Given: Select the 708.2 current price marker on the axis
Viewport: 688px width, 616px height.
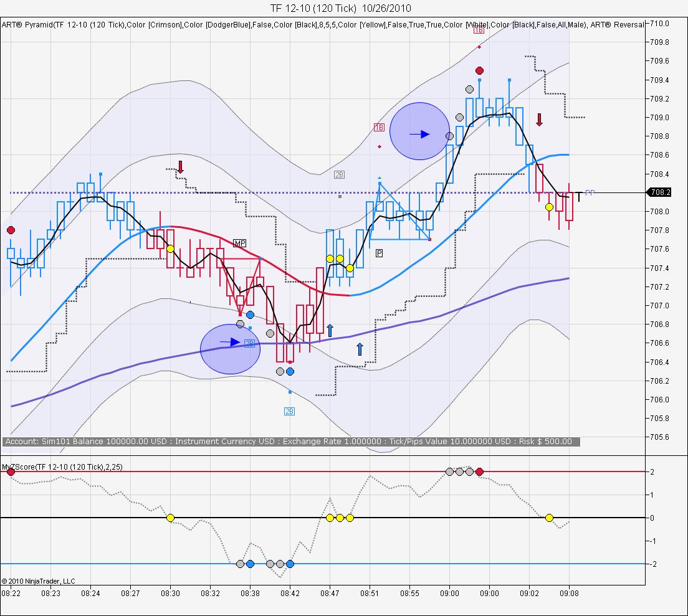Looking at the screenshot, I should (659, 192).
